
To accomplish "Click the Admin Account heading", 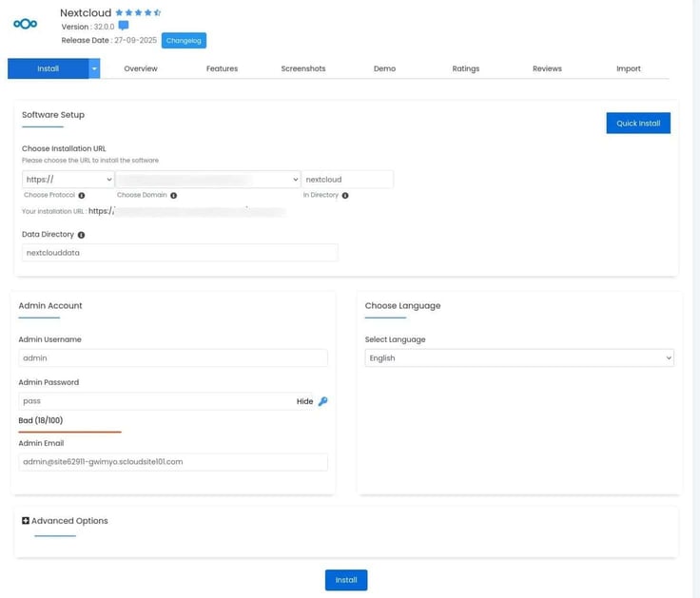I will tap(50, 306).
